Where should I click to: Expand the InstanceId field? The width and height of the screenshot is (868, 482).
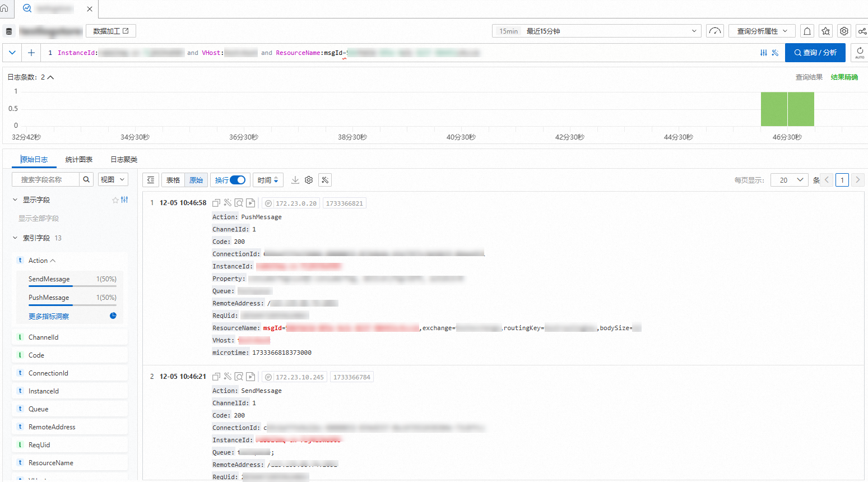(69, 391)
